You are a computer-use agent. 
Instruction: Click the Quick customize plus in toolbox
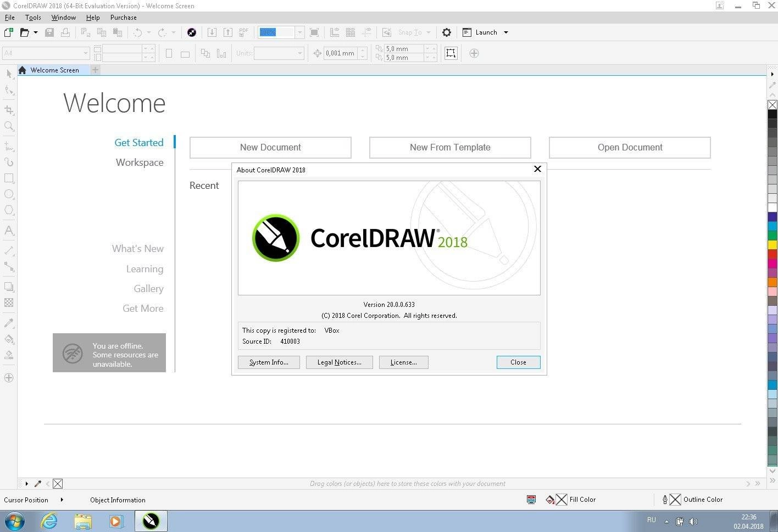coord(9,378)
